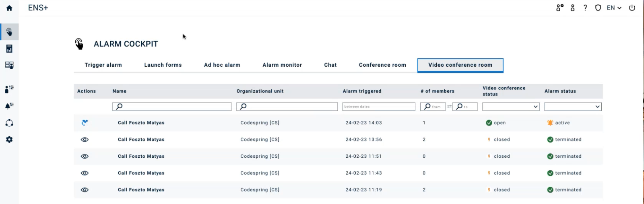
Task: Click the 24-02-23 11:43 timestamp
Action: tap(364, 173)
